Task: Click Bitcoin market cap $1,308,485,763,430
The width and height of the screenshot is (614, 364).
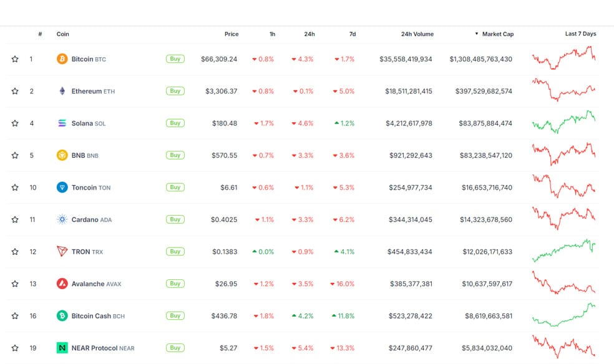Action: point(481,59)
